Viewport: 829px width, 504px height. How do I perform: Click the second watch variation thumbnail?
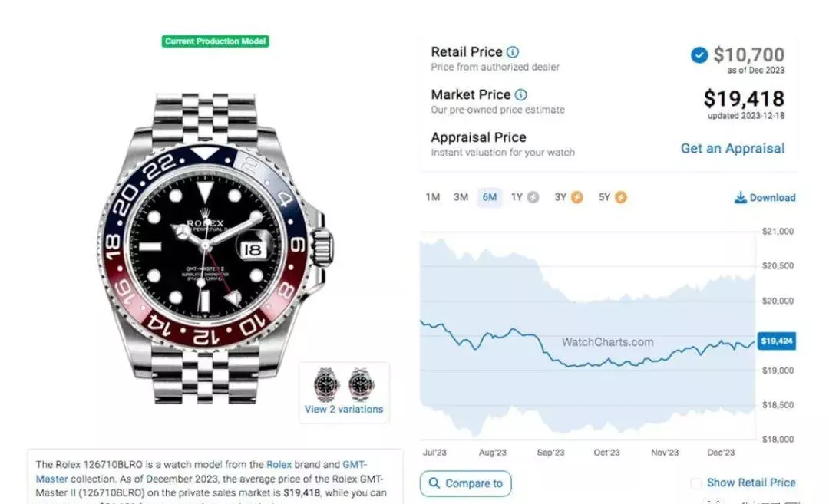point(361,384)
